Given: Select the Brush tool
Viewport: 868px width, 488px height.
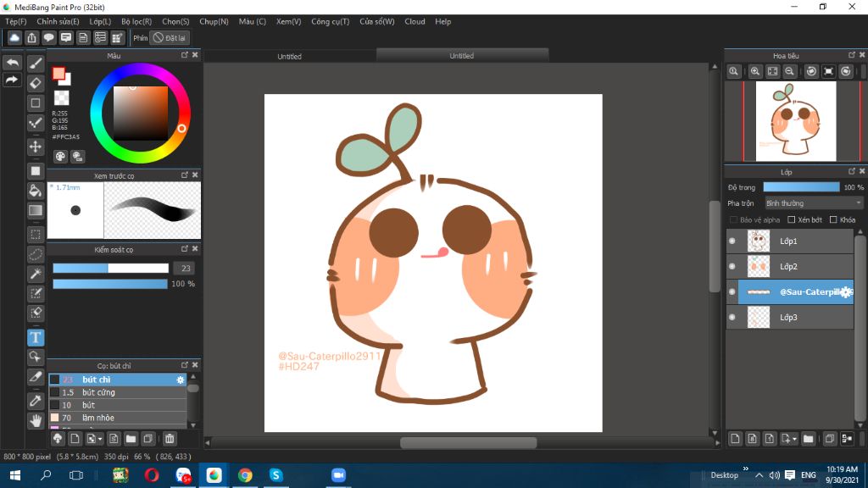Looking at the screenshot, I should (x=36, y=64).
